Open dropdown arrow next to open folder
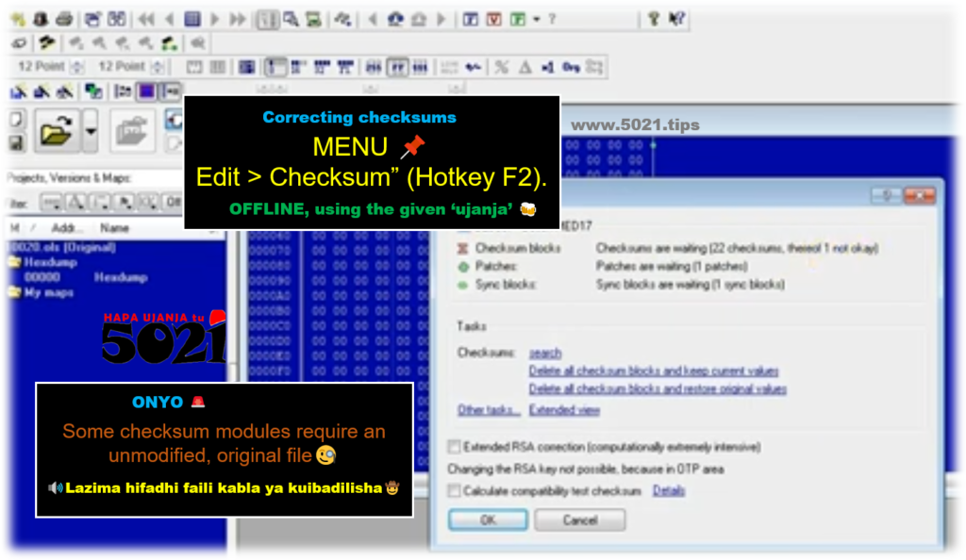966x560 pixels. [91, 130]
